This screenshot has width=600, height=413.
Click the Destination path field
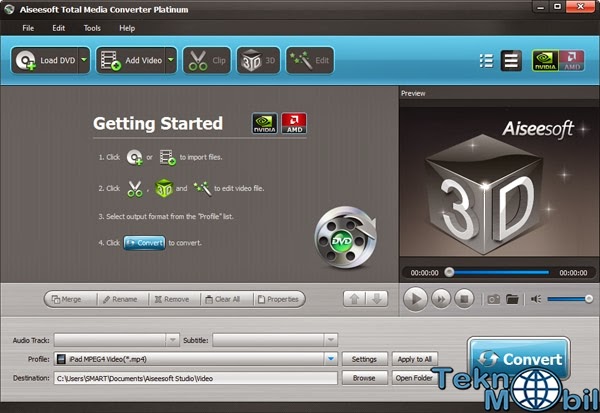[196, 378]
